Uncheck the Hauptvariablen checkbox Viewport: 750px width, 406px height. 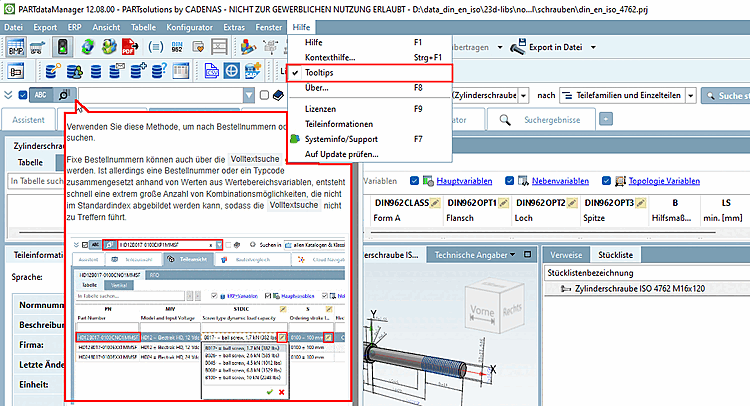tap(414, 181)
